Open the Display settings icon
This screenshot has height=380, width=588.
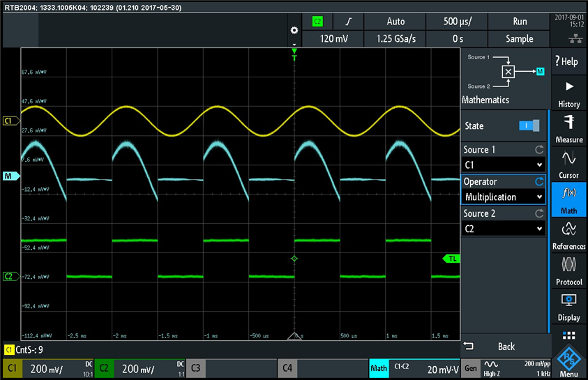(x=568, y=307)
